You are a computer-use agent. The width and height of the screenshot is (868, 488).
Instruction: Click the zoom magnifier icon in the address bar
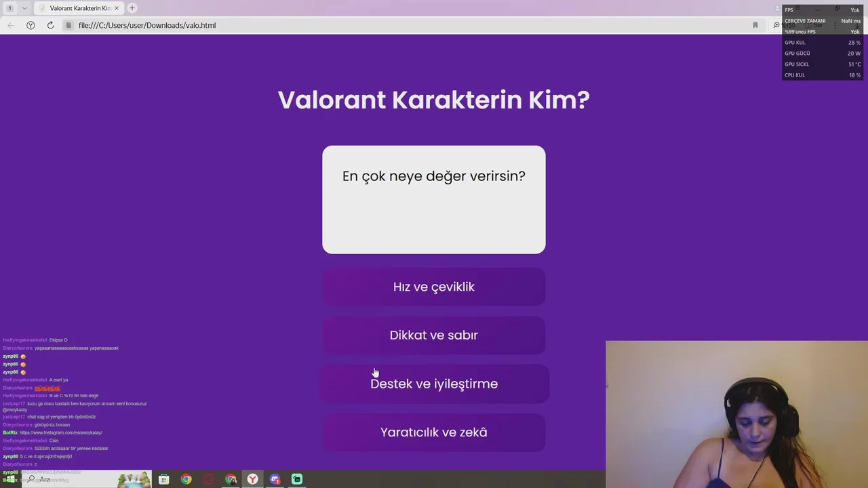pos(776,25)
